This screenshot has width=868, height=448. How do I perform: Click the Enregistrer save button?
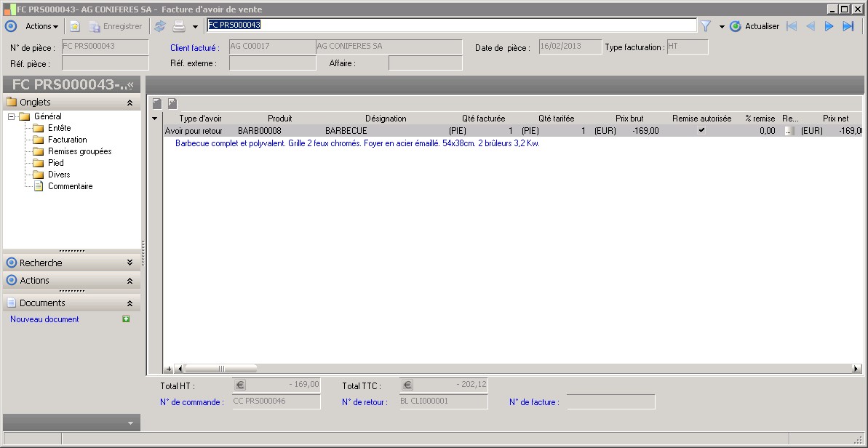click(x=116, y=26)
